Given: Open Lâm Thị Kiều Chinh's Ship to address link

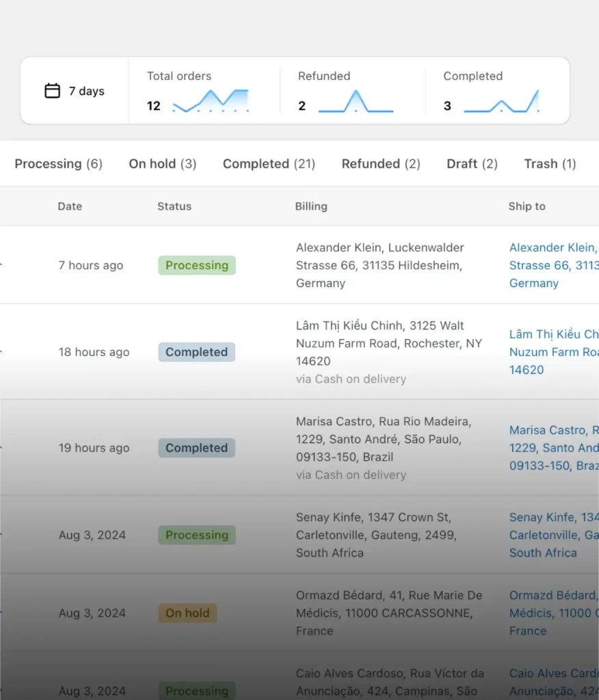Looking at the screenshot, I should click(x=554, y=352).
